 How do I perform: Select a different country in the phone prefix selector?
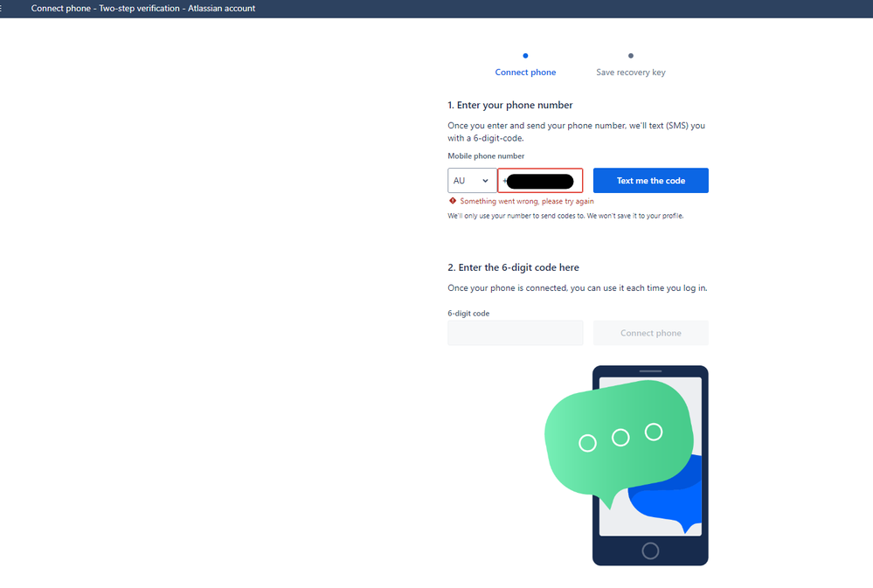472,180
